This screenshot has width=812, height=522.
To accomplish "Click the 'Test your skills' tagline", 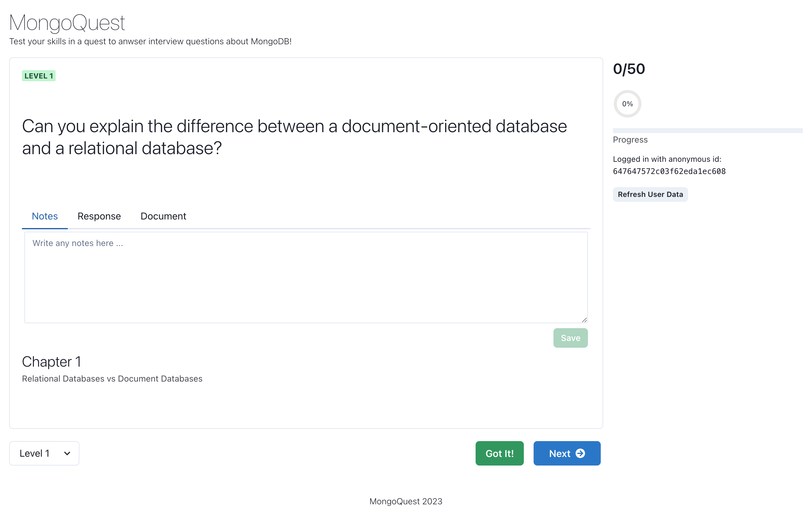I will (x=150, y=41).
